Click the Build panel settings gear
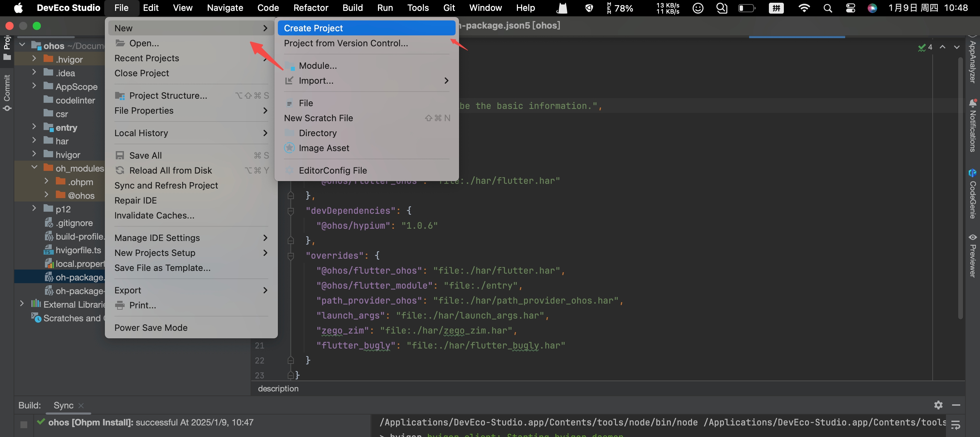The image size is (980, 437). [x=938, y=405]
